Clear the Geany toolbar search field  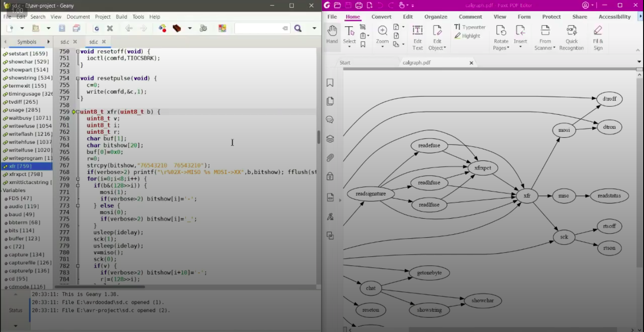pyautogui.click(x=285, y=28)
